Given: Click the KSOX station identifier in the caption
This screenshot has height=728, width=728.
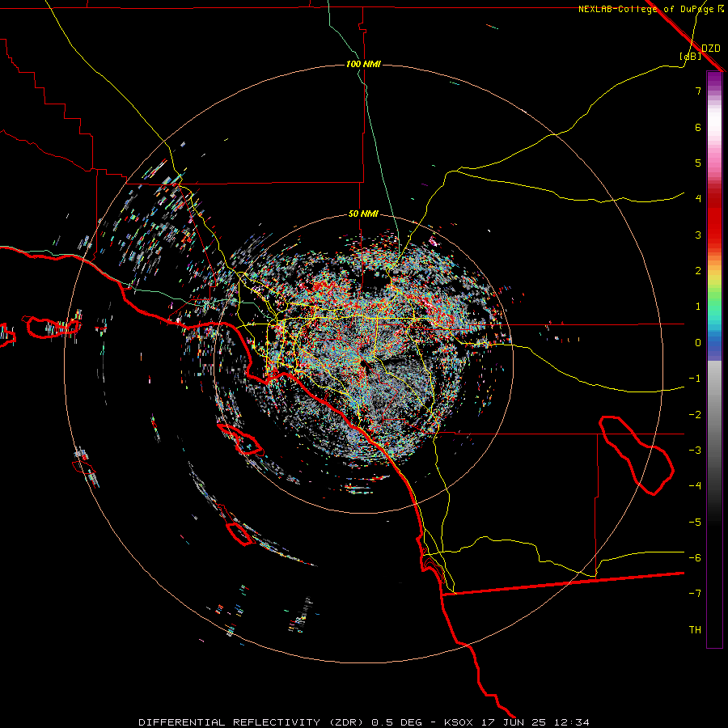Looking at the screenshot, I should [459, 722].
